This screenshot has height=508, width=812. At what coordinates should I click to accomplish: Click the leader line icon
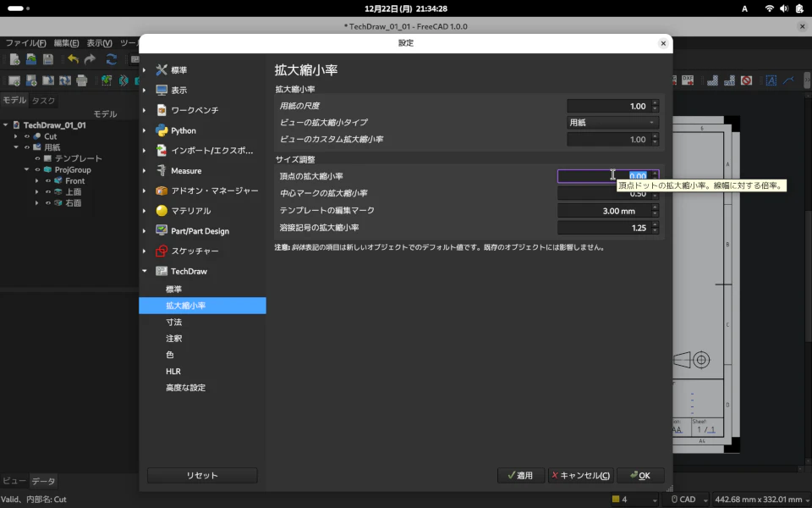pos(788,80)
